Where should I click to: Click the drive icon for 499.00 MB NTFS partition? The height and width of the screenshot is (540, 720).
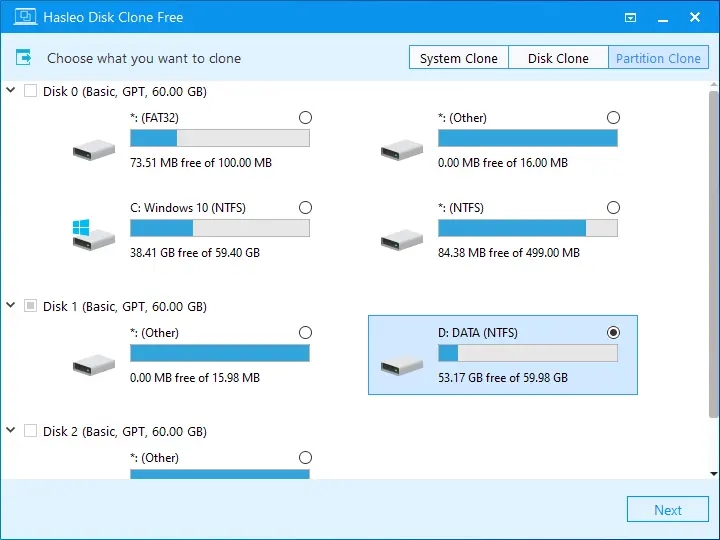pyautogui.click(x=402, y=240)
